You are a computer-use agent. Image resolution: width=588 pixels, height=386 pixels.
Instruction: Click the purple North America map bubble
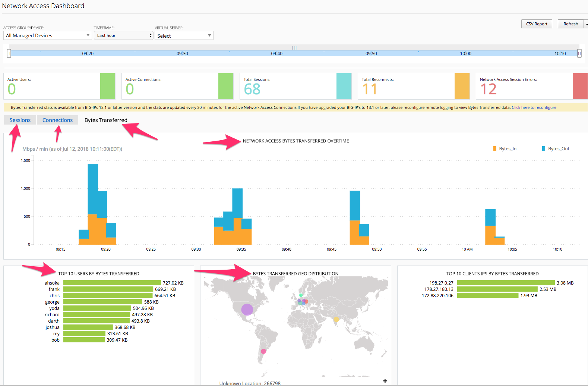(x=247, y=310)
